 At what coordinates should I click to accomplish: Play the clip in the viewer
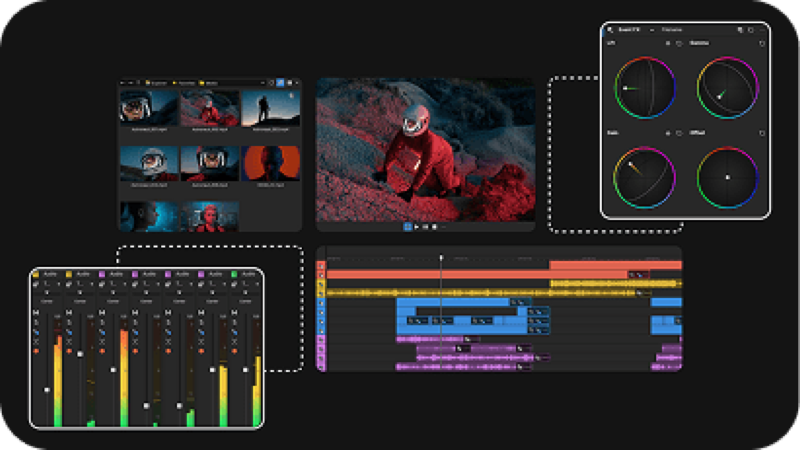417,227
